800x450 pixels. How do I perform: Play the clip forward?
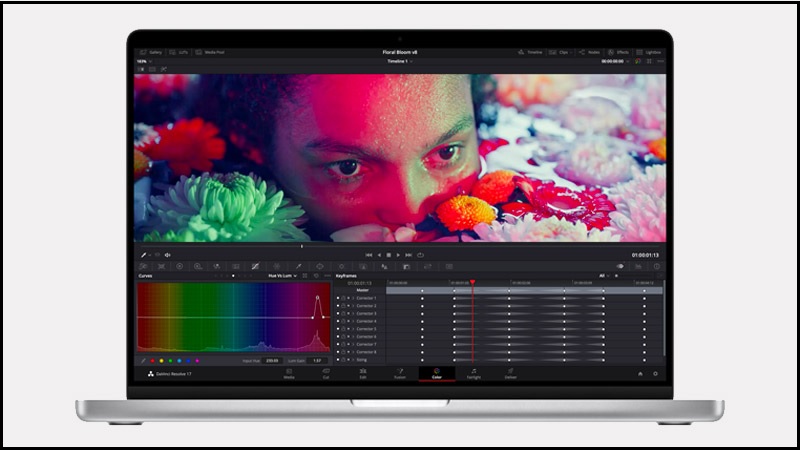[398, 255]
